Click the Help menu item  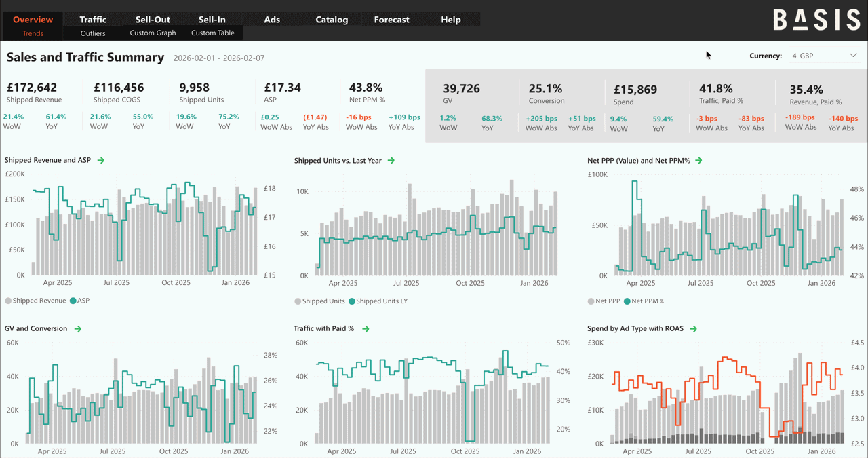(450, 19)
